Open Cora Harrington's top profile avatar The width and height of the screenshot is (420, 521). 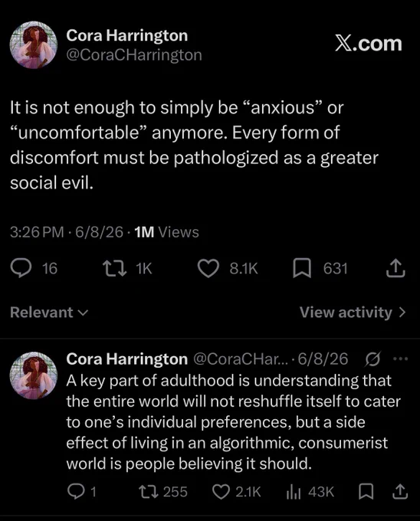(x=33, y=45)
